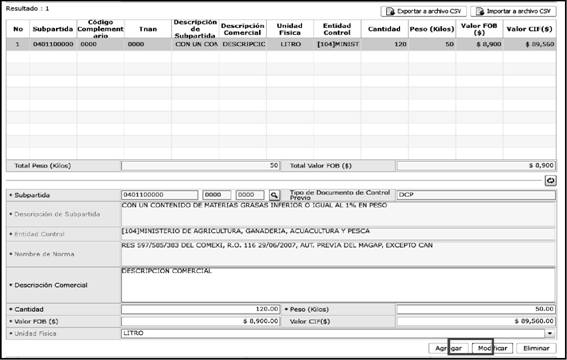This screenshot has height=360, width=567.
Task: Click the subpartida search magnifier icon
Action: [274, 195]
